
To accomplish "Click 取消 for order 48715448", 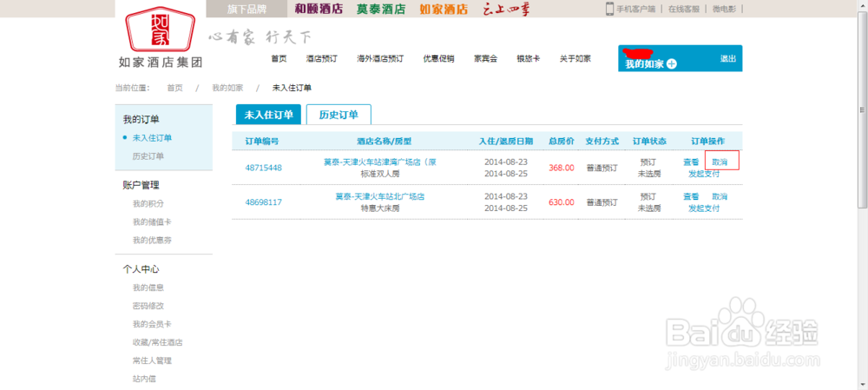I will tap(720, 163).
